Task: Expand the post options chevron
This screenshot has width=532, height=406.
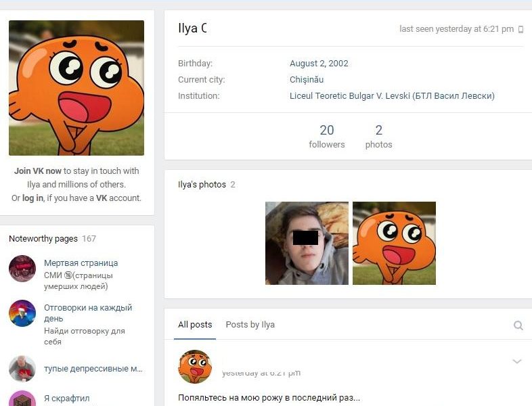Action: click(x=516, y=361)
